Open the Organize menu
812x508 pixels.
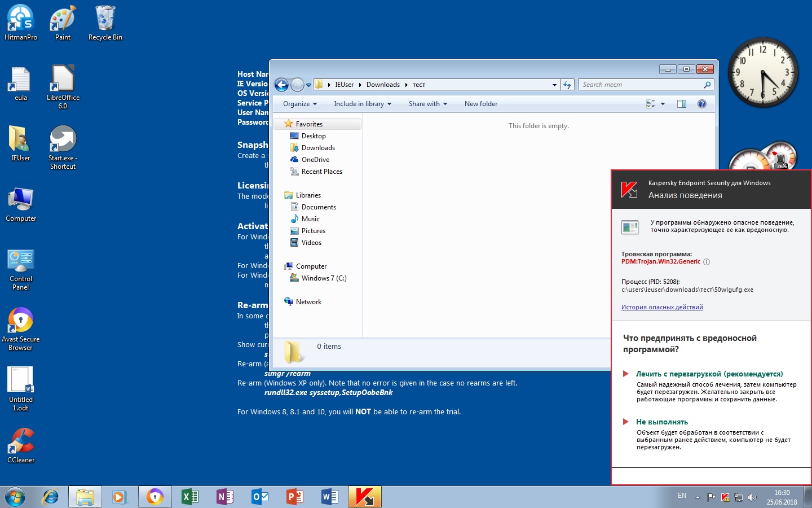(300, 104)
